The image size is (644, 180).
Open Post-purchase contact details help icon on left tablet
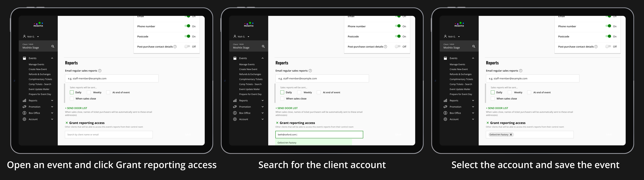[x=175, y=47]
